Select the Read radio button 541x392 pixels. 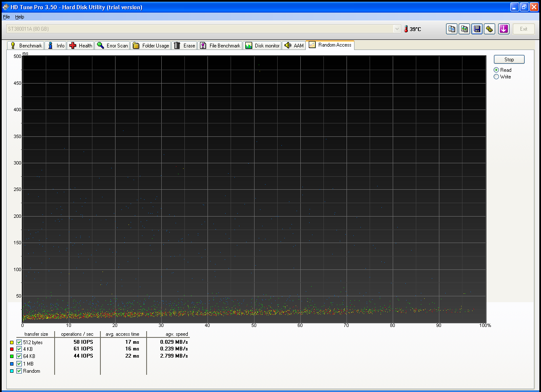click(x=496, y=70)
